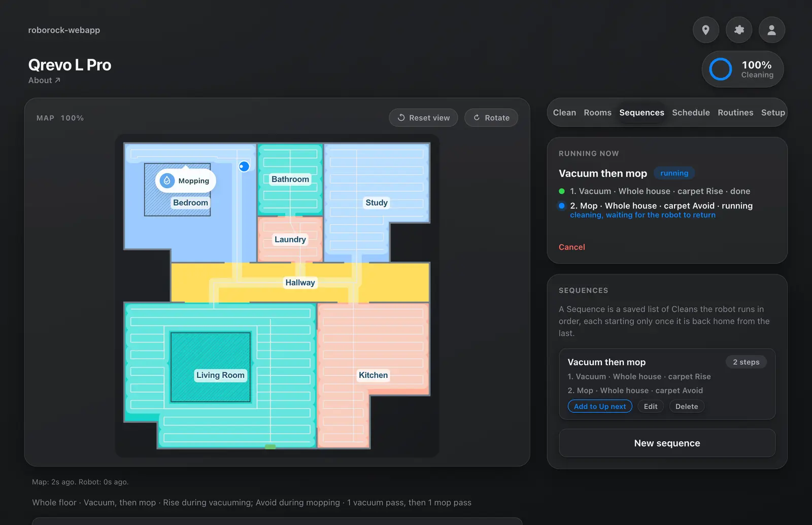
Task: Edit the Vacuum then mop sequence
Action: [651, 406]
